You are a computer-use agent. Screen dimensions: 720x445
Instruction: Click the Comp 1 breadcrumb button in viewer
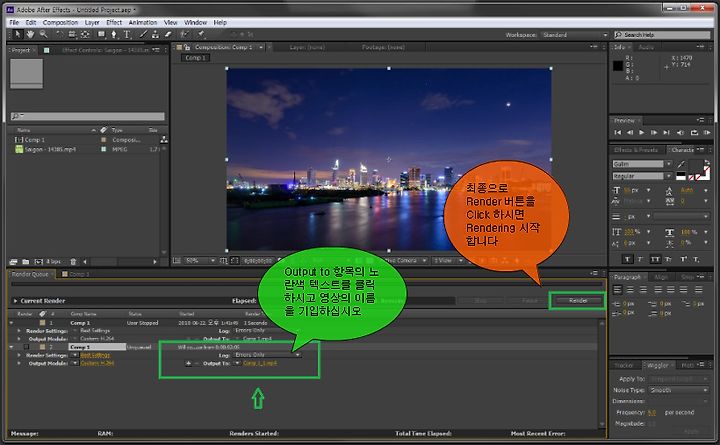coord(196,58)
